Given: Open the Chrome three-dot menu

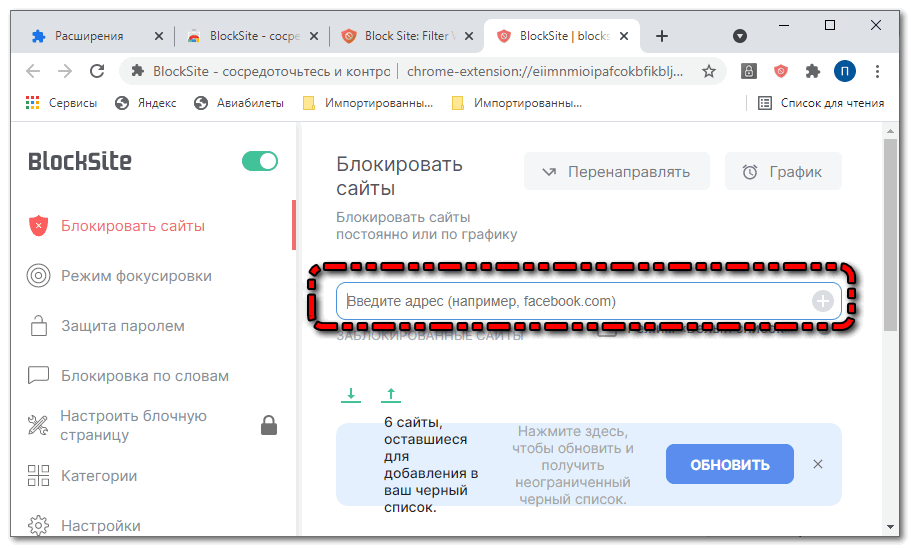Looking at the screenshot, I should 877,71.
